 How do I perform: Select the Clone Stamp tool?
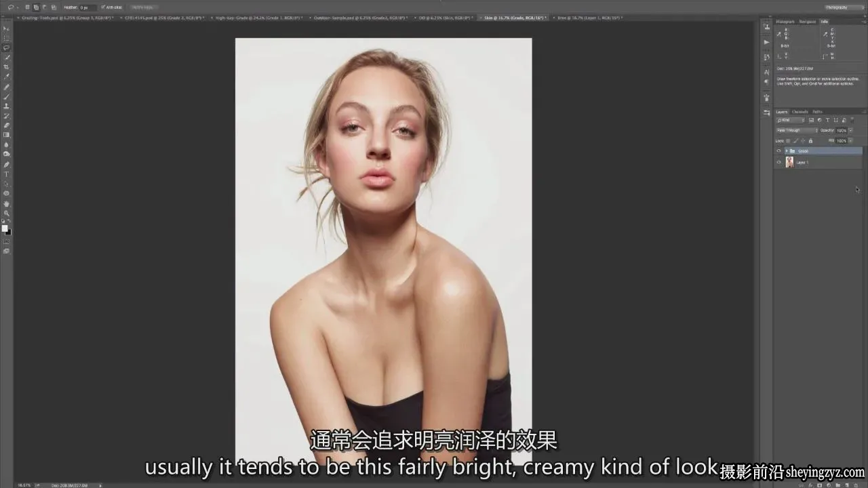(7, 106)
